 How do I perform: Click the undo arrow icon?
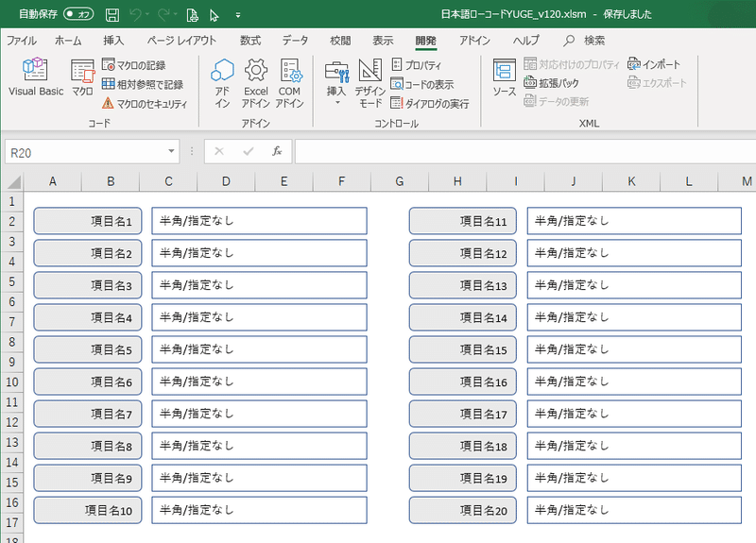point(135,15)
